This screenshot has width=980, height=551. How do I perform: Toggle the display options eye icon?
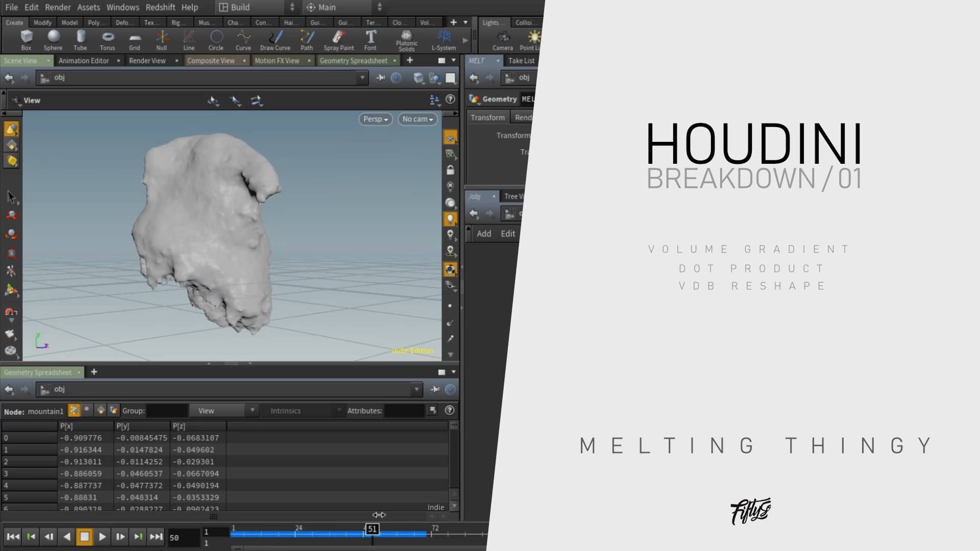click(x=450, y=137)
